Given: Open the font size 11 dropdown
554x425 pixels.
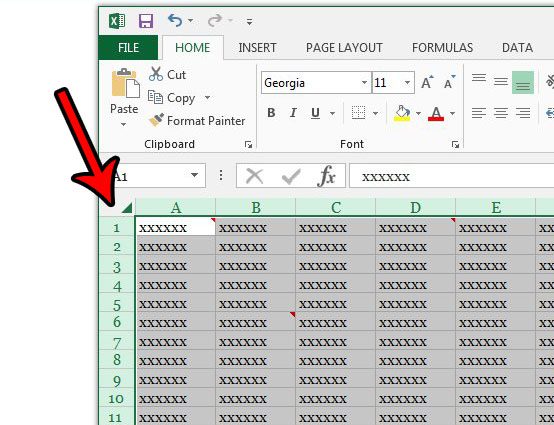Looking at the screenshot, I should [407, 83].
